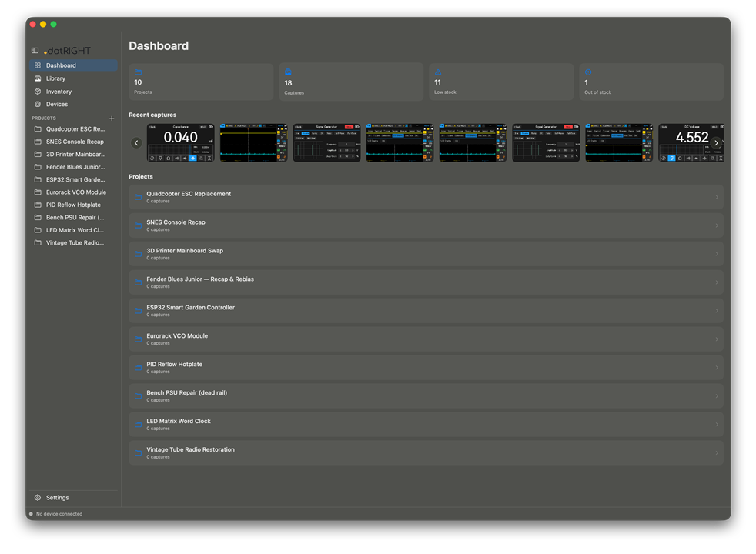The width and height of the screenshot is (756, 554).
Task: Click folder icon of Quadcopter ESC Replacement row
Action: pyautogui.click(x=139, y=197)
